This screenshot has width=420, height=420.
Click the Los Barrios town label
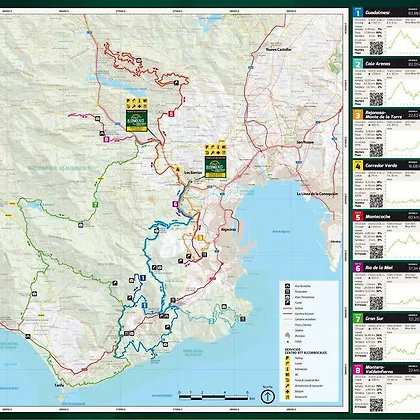(x=192, y=173)
